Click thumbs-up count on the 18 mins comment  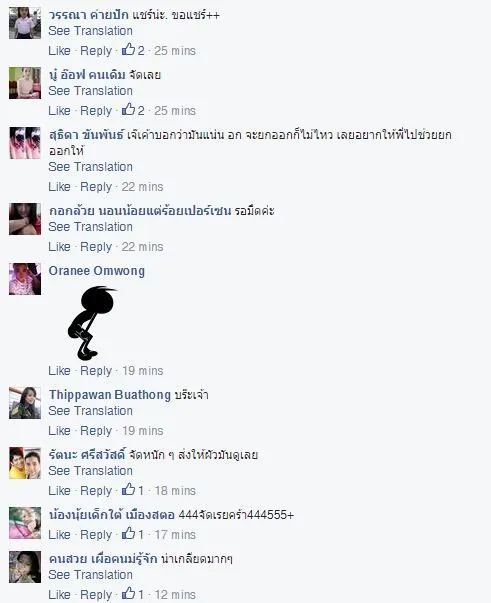point(141,491)
